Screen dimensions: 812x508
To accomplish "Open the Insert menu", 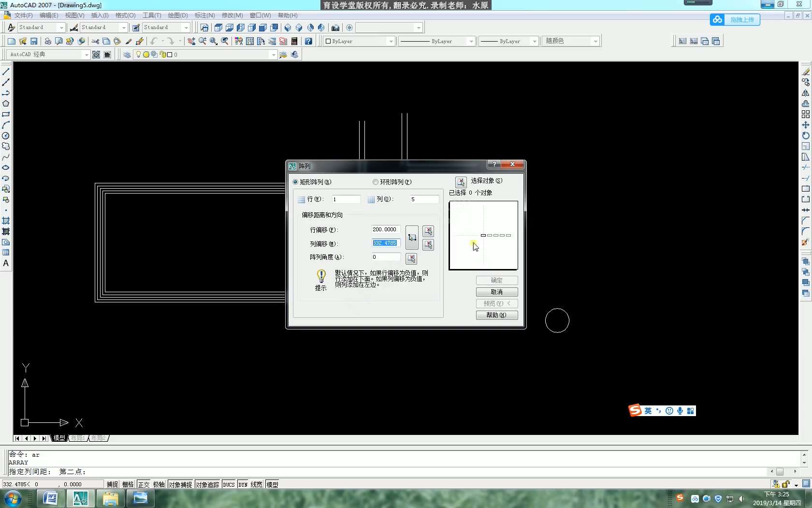I will 100,15.
